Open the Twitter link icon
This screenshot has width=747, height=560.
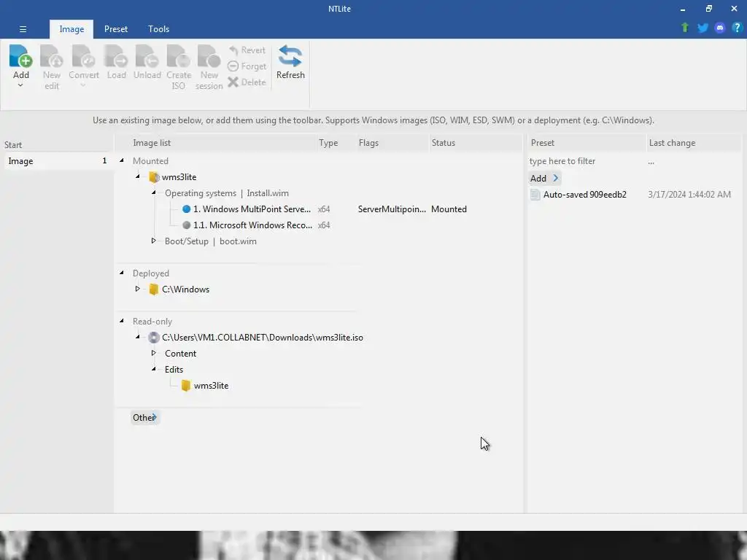703,28
